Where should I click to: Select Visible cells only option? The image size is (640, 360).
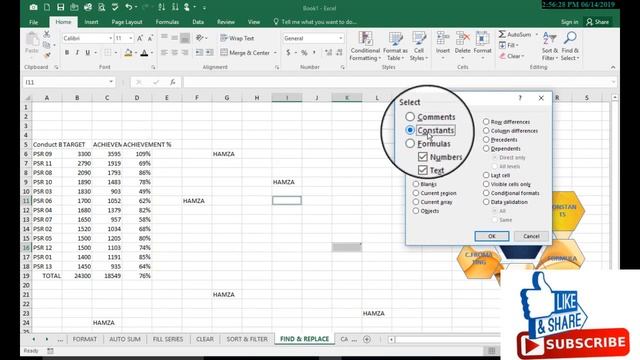click(x=486, y=184)
